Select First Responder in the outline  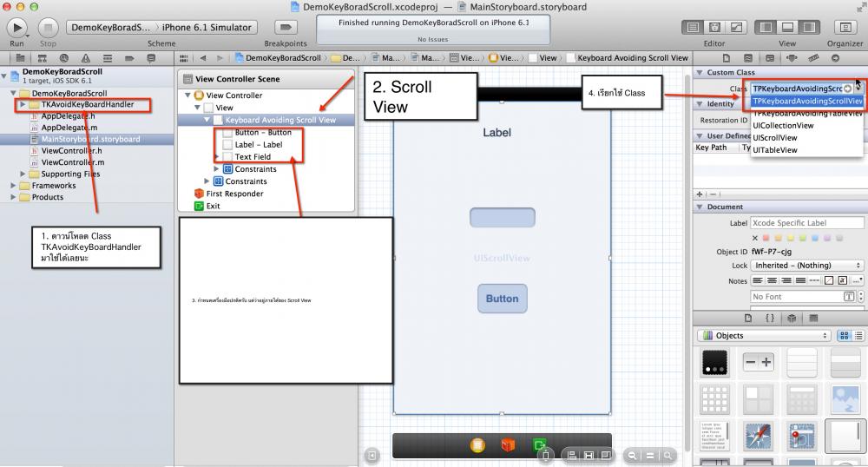coord(234,194)
